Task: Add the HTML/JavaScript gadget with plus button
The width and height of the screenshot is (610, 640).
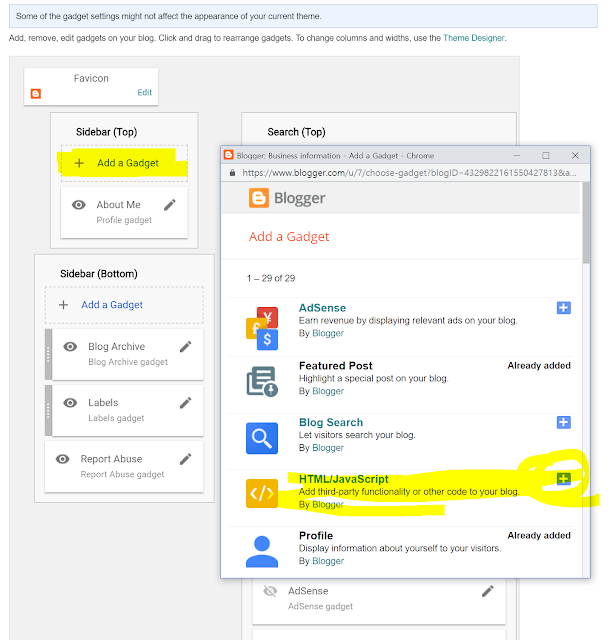Action: click(x=563, y=479)
